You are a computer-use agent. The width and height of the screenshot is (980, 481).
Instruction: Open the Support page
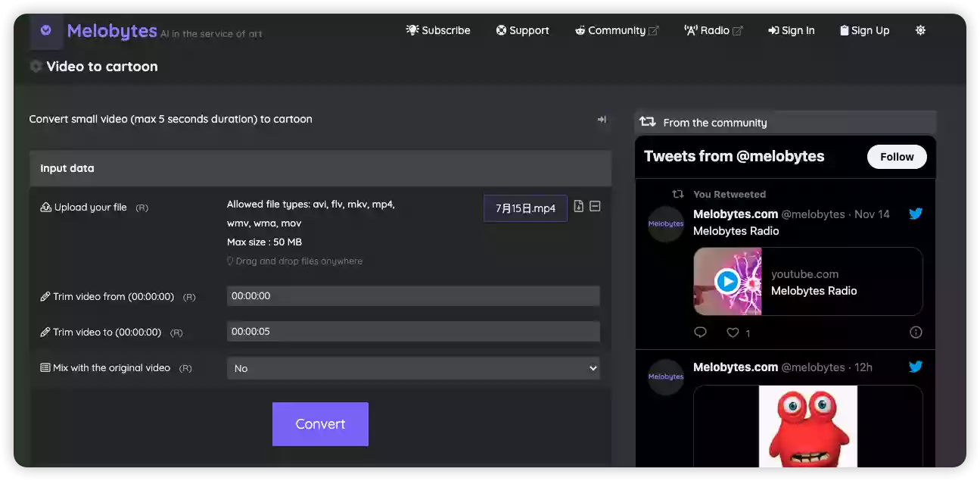coord(522,30)
